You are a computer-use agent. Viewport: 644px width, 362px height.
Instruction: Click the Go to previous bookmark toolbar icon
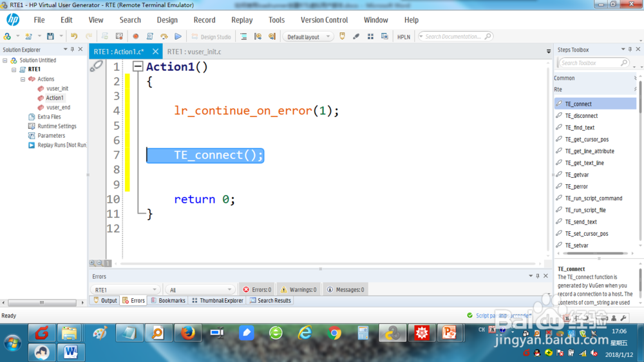(258, 37)
